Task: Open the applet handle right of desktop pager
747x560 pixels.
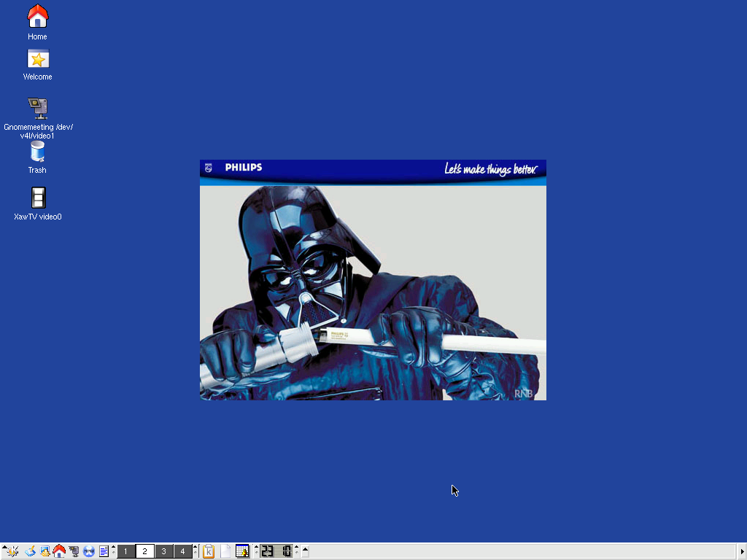Action: (x=196, y=551)
